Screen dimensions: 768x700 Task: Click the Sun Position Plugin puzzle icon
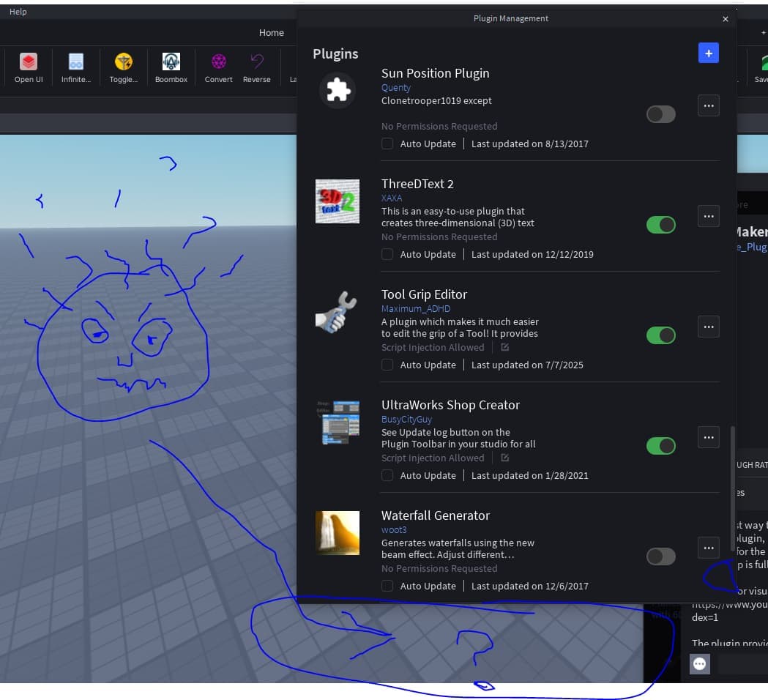(x=338, y=90)
